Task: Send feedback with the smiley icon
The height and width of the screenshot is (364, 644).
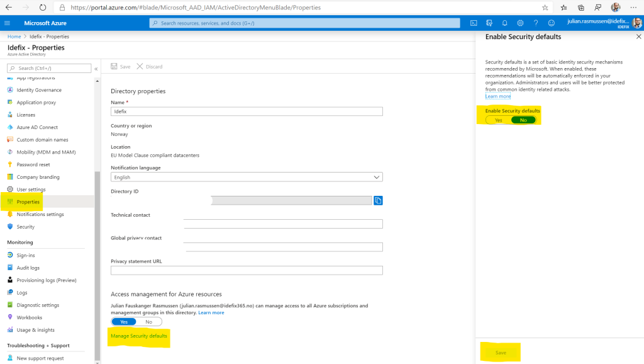Action: tap(552, 23)
